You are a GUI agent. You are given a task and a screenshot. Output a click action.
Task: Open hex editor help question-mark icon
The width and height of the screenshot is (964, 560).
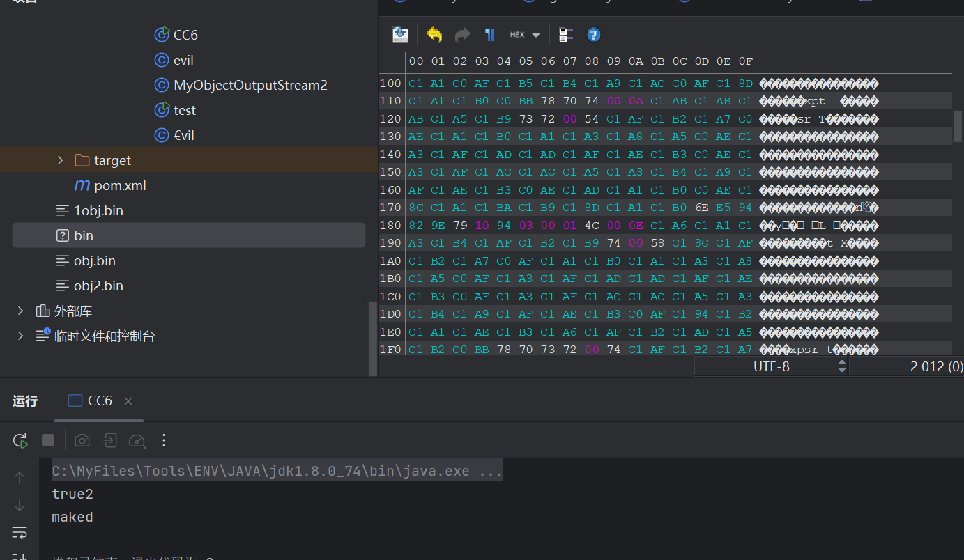[593, 34]
